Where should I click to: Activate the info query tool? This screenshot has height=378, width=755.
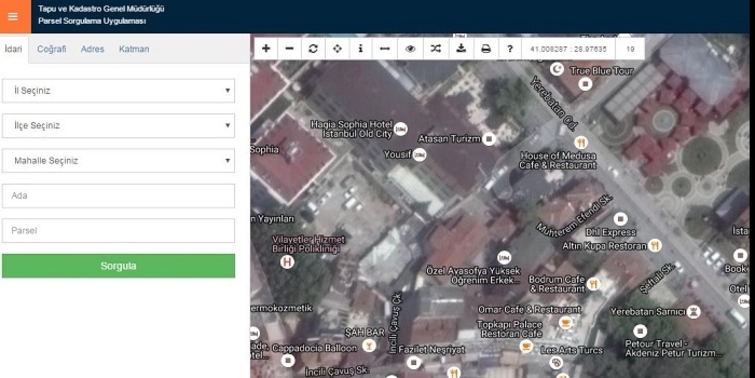[361, 49]
